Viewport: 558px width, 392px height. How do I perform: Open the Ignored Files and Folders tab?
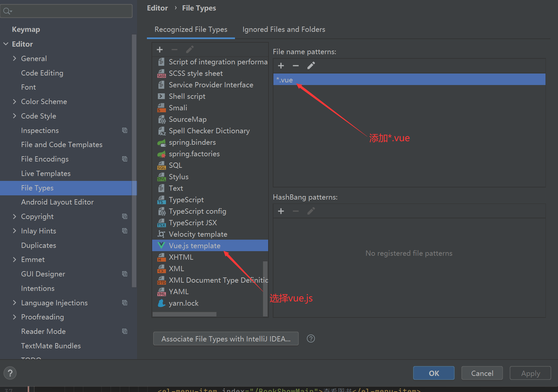click(x=284, y=30)
